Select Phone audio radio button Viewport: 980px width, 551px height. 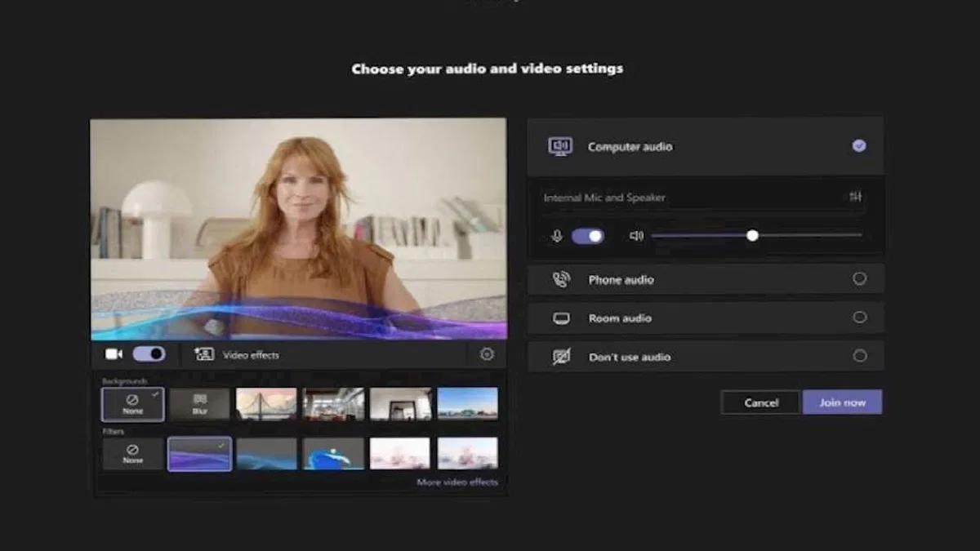[x=859, y=278]
